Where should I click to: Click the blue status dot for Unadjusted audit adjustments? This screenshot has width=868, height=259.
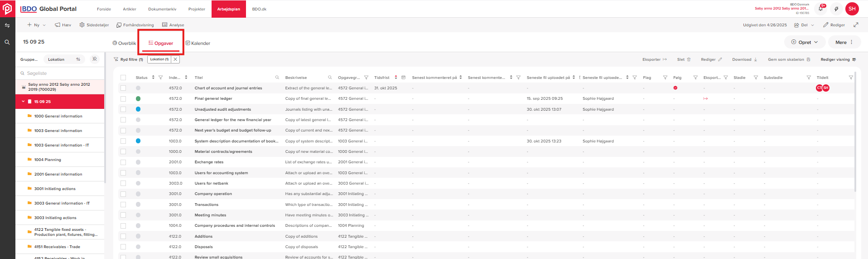point(138,109)
